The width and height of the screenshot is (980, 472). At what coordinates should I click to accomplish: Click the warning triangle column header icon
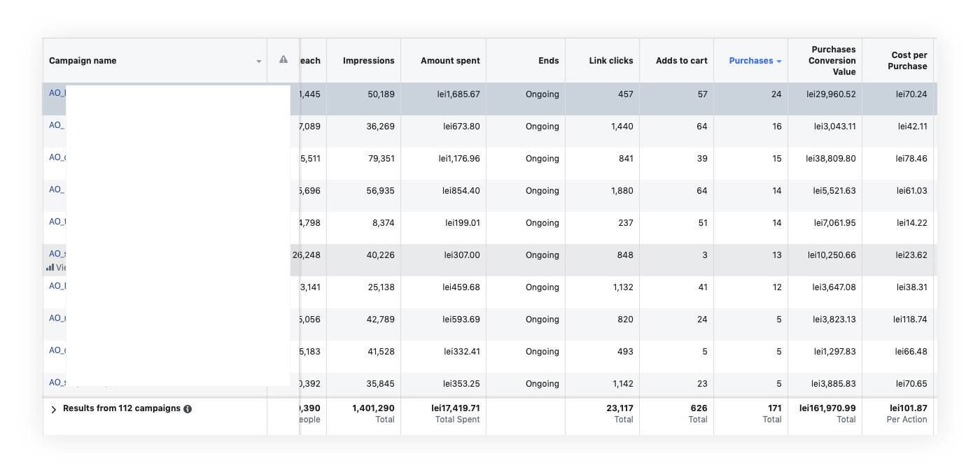tap(283, 60)
